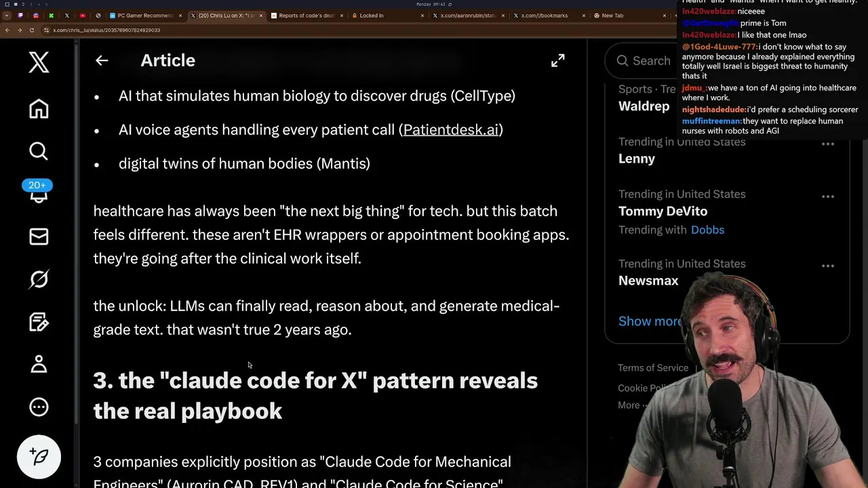The width and height of the screenshot is (868, 488).
Task: Open Messages envelope in the sidebar
Action: click(39, 236)
